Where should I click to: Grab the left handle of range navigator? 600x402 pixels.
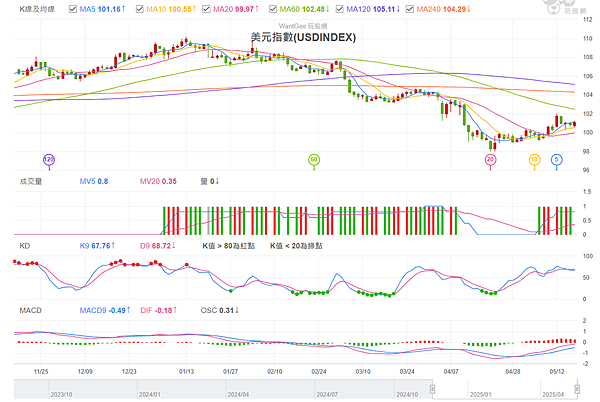click(432, 389)
